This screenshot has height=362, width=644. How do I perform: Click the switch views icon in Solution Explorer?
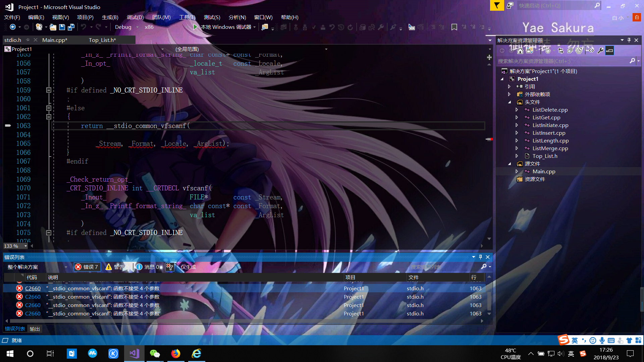click(530, 51)
